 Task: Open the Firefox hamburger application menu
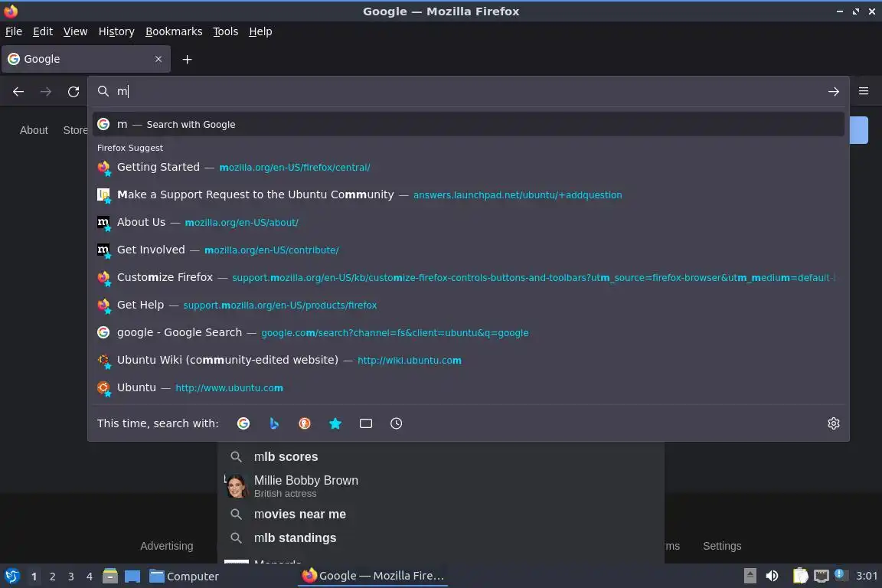(864, 90)
